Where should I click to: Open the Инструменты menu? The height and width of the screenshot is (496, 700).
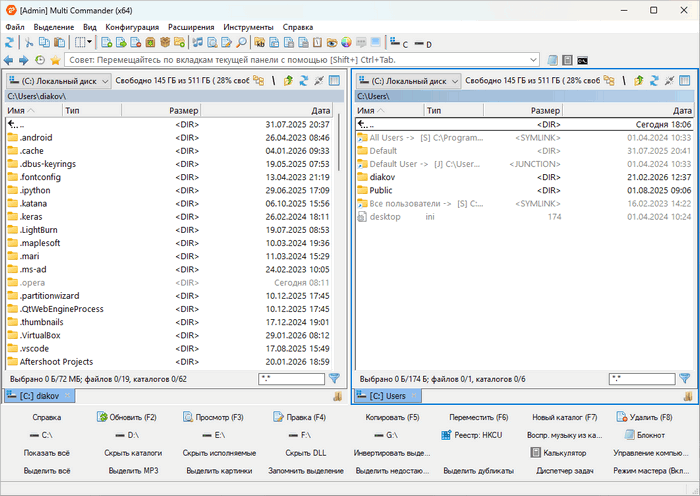(248, 27)
